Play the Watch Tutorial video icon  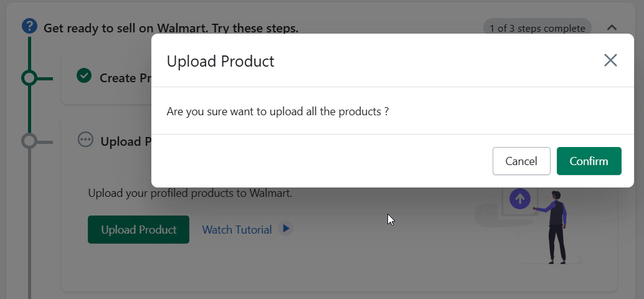(x=285, y=229)
